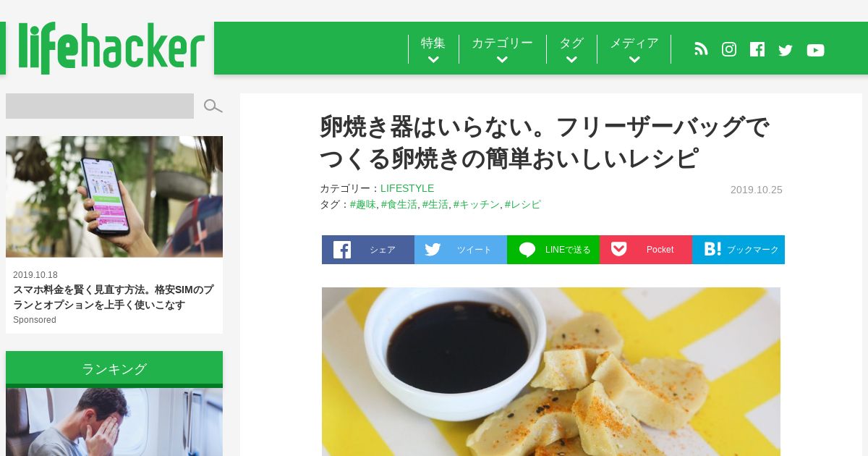Share article via Facebook シェア button
The width and height of the screenshot is (868, 456).
(368, 250)
